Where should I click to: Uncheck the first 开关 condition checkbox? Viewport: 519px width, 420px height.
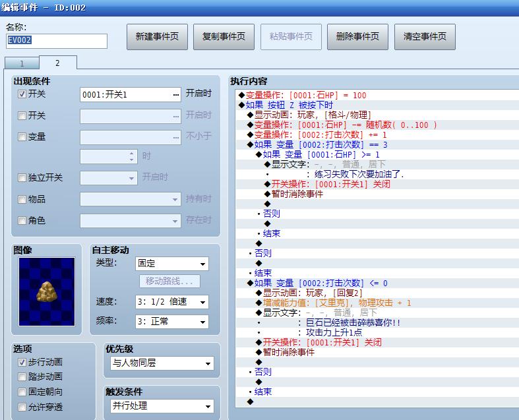(x=22, y=94)
